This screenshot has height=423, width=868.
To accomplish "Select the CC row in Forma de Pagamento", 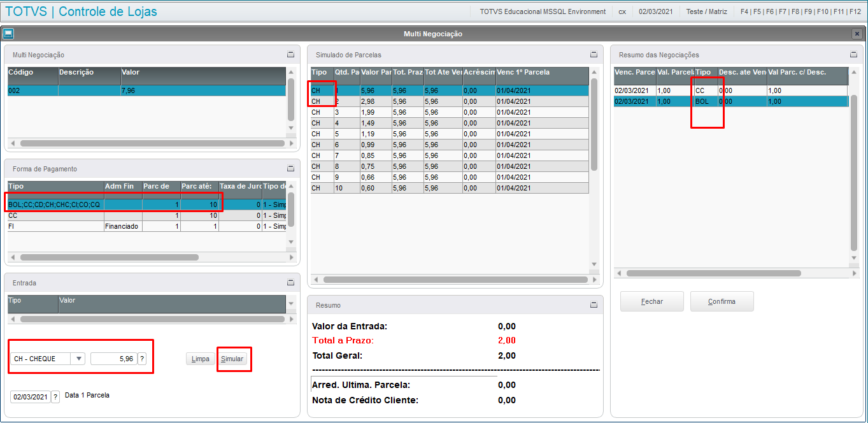I will (x=146, y=215).
